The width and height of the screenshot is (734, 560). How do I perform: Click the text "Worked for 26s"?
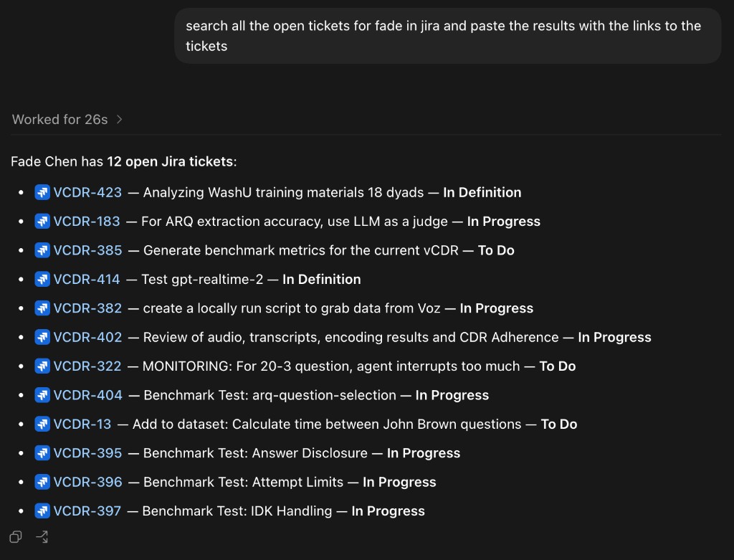(x=60, y=120)
